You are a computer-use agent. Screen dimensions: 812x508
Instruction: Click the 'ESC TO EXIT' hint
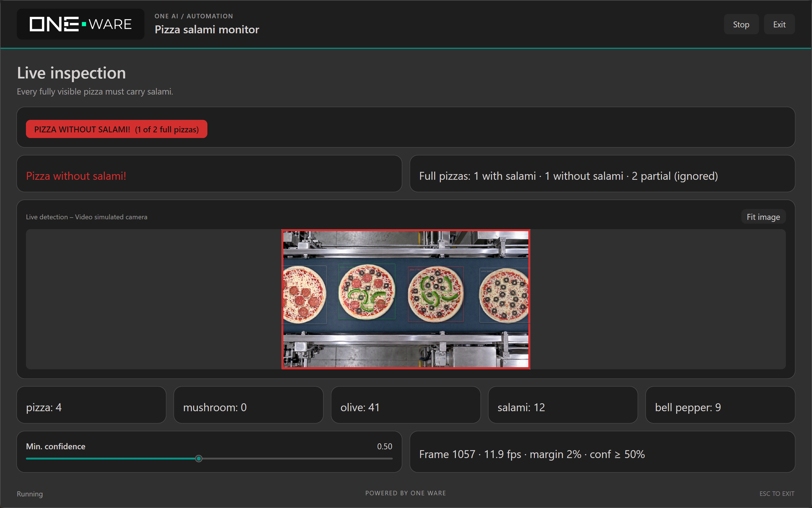coord(777,494)
